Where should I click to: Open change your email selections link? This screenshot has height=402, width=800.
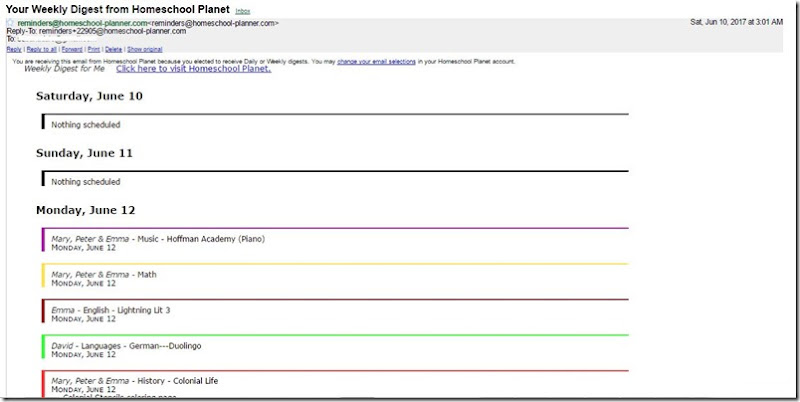click(377, 62)
